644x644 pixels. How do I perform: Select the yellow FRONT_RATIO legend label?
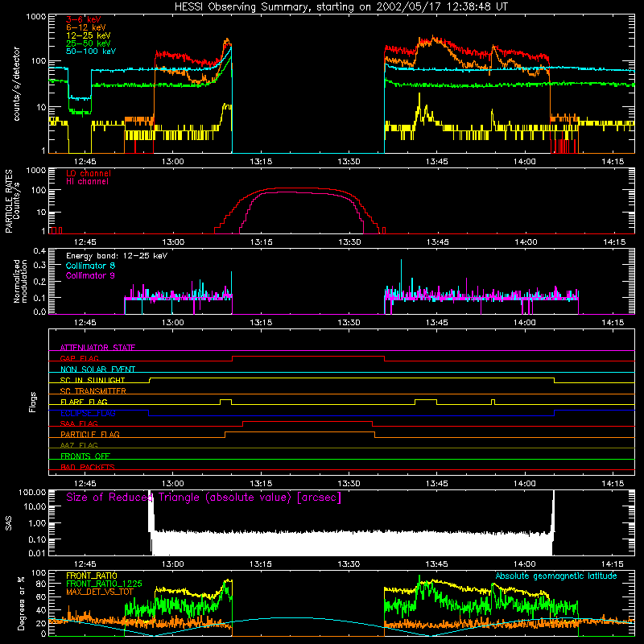pyautogui.click(x=92, y=576)
